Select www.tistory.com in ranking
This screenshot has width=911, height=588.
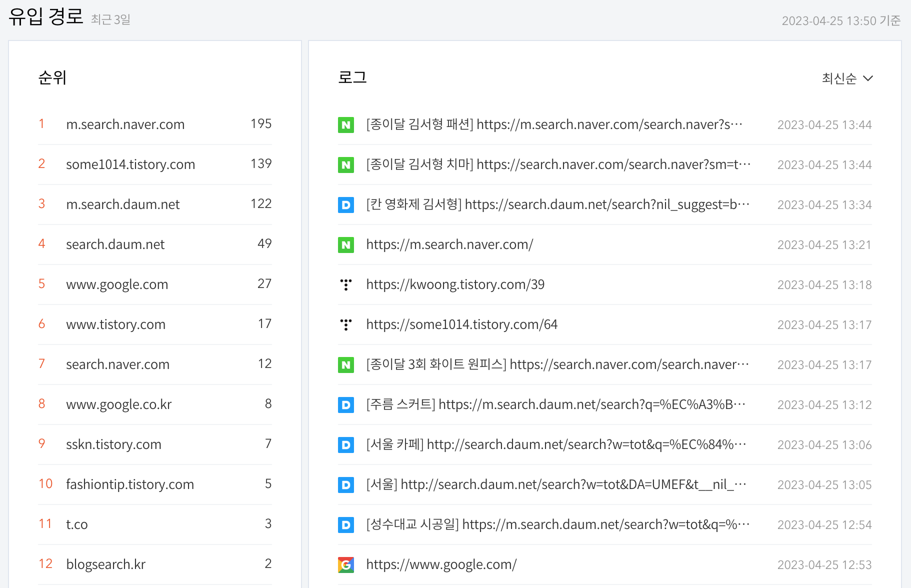[116, 324]
